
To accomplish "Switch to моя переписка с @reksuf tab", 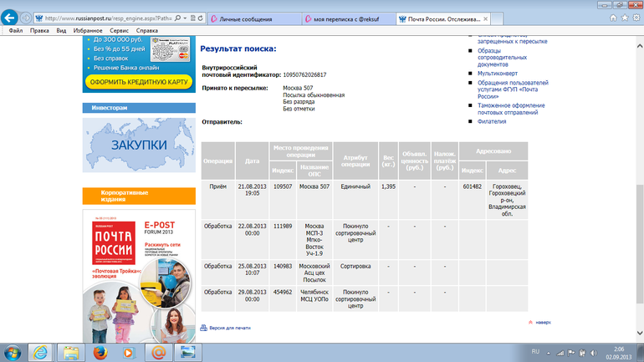I will click(x=349, y=19).
